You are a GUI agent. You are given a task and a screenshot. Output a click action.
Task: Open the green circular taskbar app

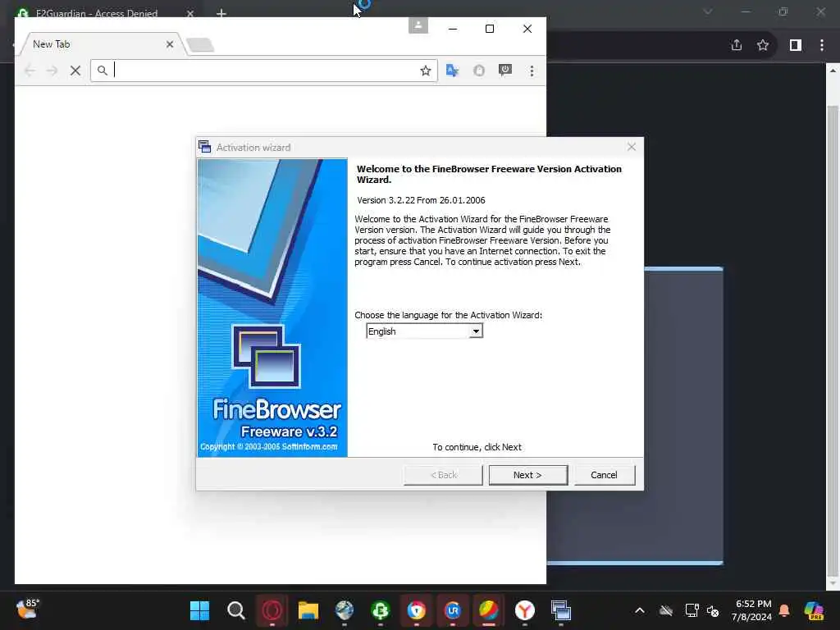point(381,610)
